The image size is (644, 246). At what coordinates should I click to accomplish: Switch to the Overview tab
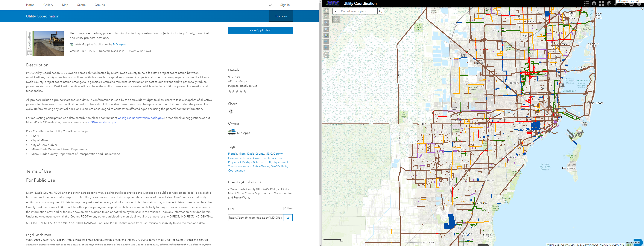click(281, 16)
